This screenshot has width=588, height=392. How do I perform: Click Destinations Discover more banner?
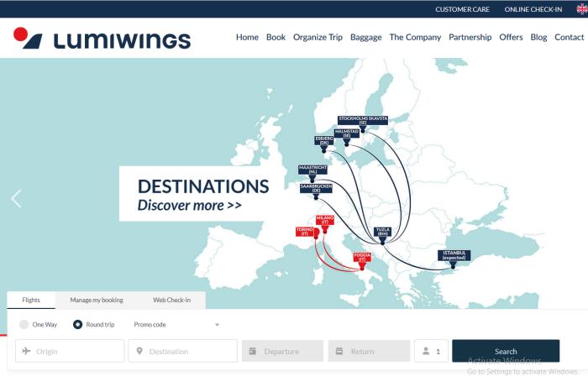pos(203,194)
